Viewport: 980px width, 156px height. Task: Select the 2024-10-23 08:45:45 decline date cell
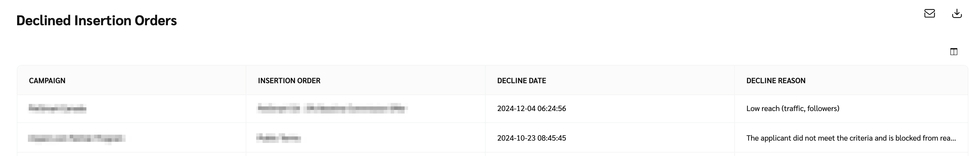pos(532,138)
